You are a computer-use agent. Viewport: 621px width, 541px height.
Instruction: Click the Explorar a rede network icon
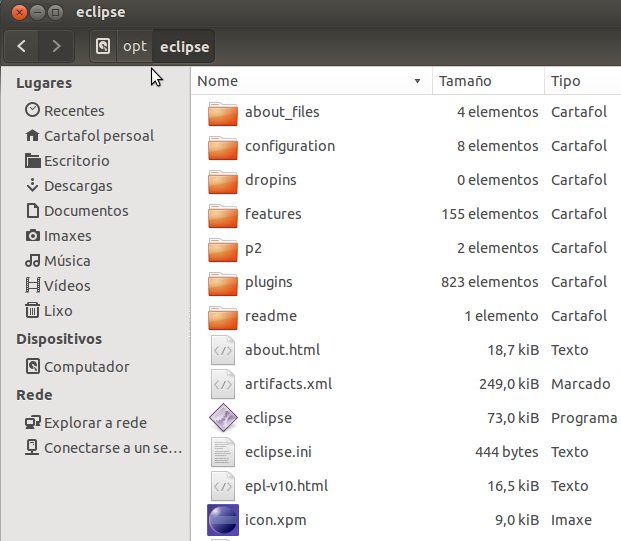click(32, 423)
